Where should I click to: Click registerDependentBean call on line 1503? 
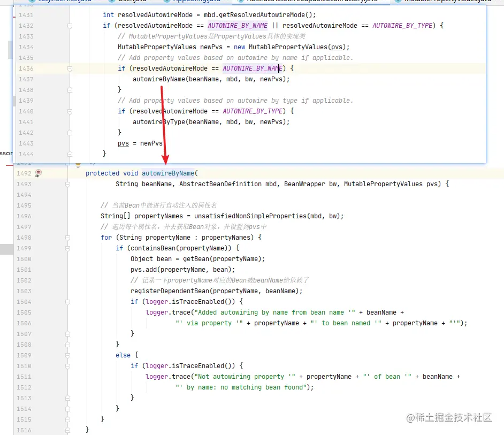[170, 291]
